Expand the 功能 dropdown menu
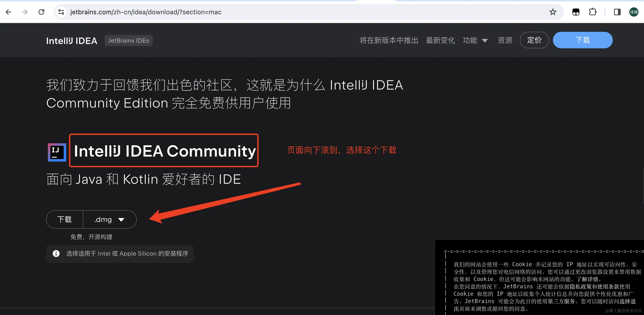The width and height of the screenshot is (644, 315). [x=475, y=40]
